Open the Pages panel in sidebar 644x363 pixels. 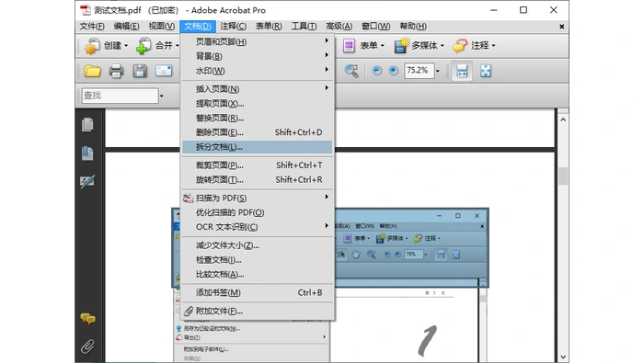[87, 125]
